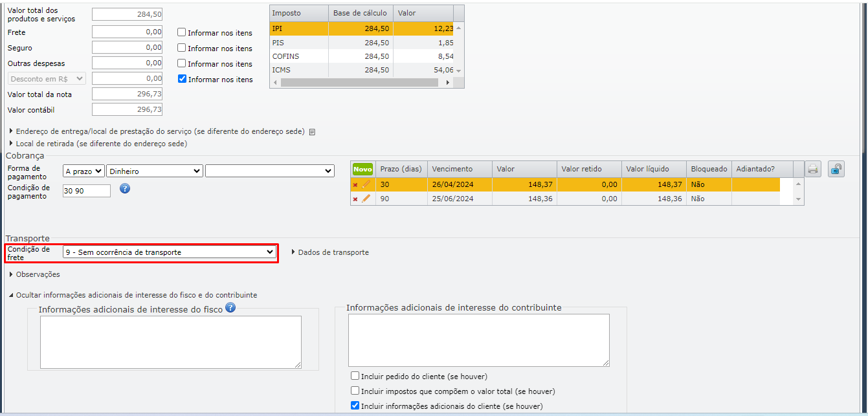Open help for Condição de pagamento
The image size is (868, 416).
(x=126, y=189)
